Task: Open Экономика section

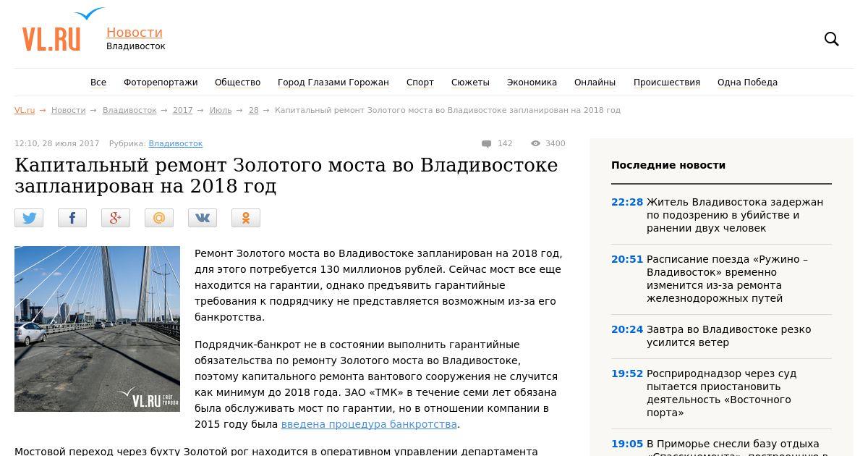Action: 532,83
